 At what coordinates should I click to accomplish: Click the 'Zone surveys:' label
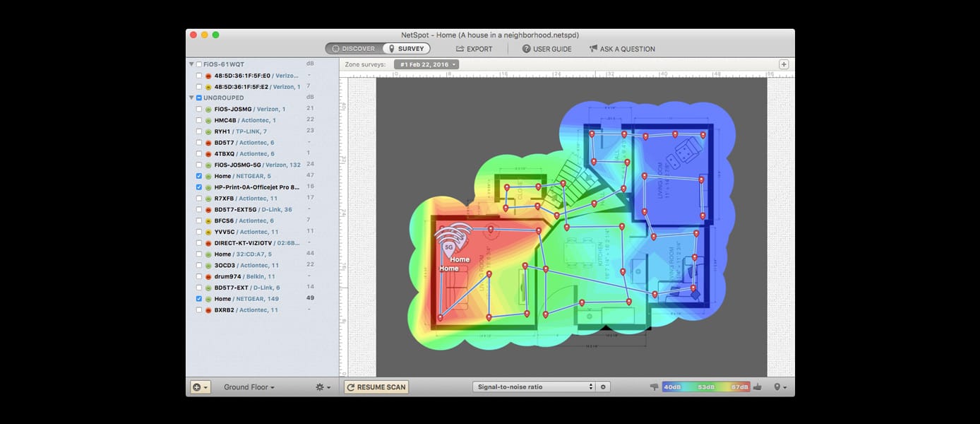pos(365,64)
